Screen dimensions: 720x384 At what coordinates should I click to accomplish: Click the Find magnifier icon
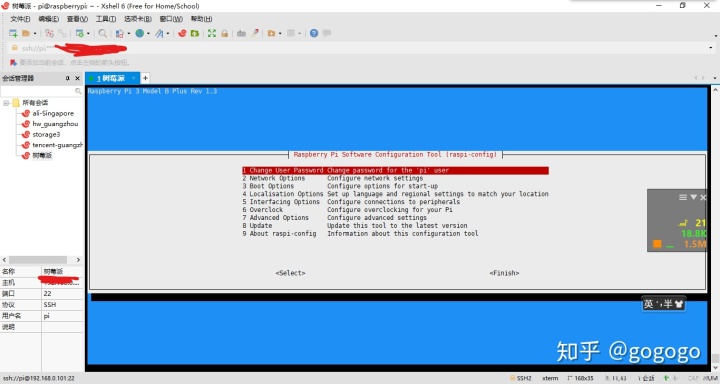[x=103, y=33]
